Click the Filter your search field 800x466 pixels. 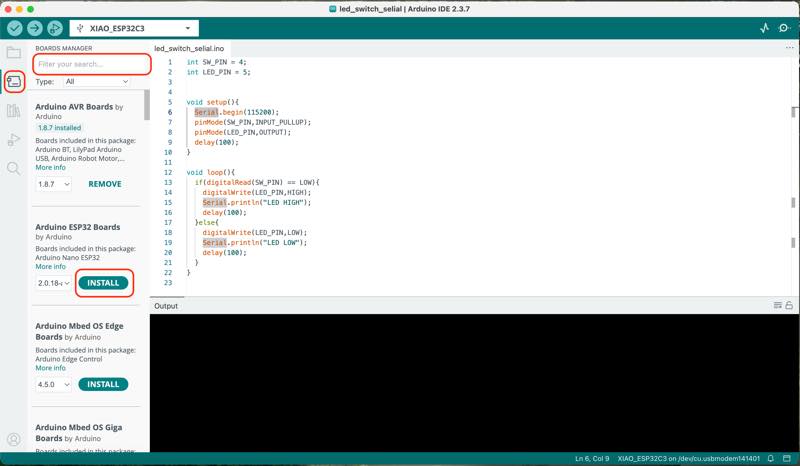click(92, 64)
